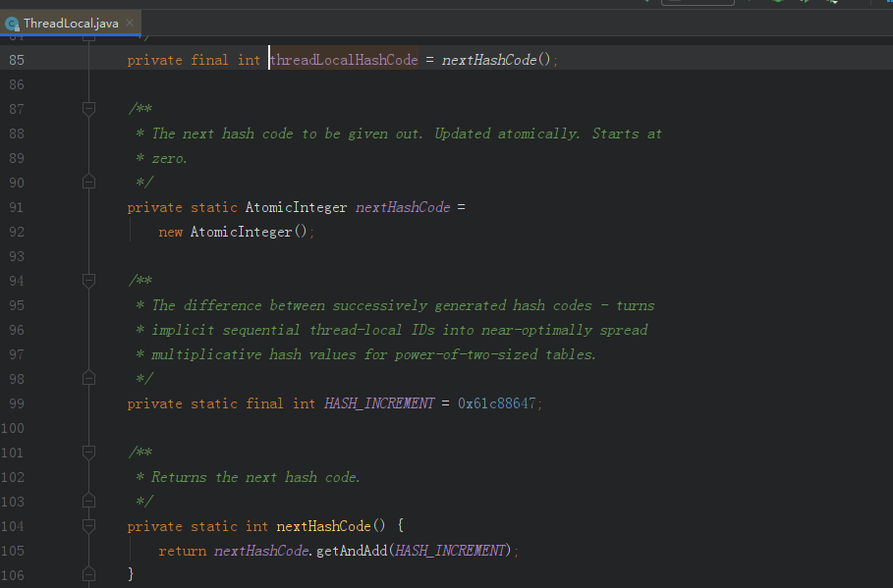Collapse the 'Returns the next hash code' comment at line 101
Viewport: 893px width, 588px height.
point(89,453)
